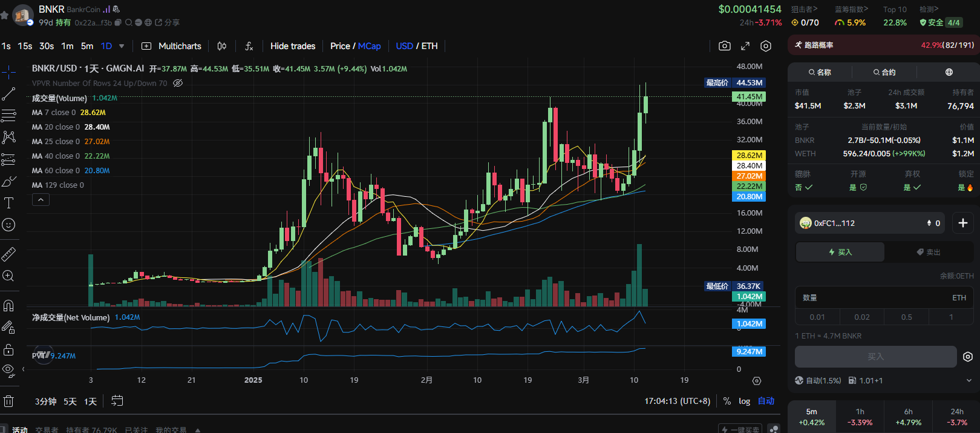Add wallet with plus button

pyautogui.click(x=963, y=223)
